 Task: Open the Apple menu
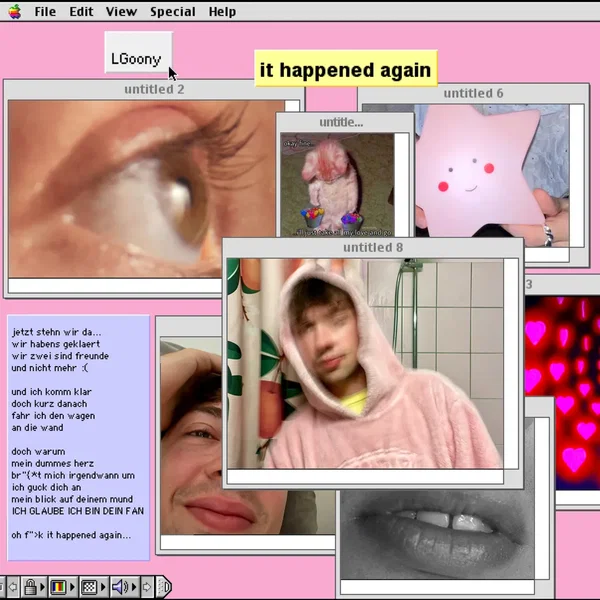point(14,11)
